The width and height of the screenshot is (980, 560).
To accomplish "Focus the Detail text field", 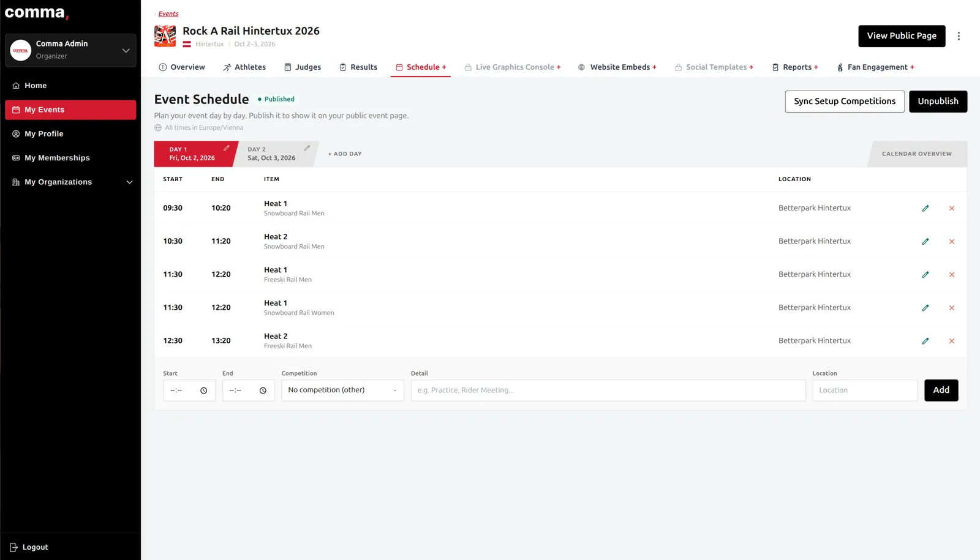I will [x=608, y=390].
